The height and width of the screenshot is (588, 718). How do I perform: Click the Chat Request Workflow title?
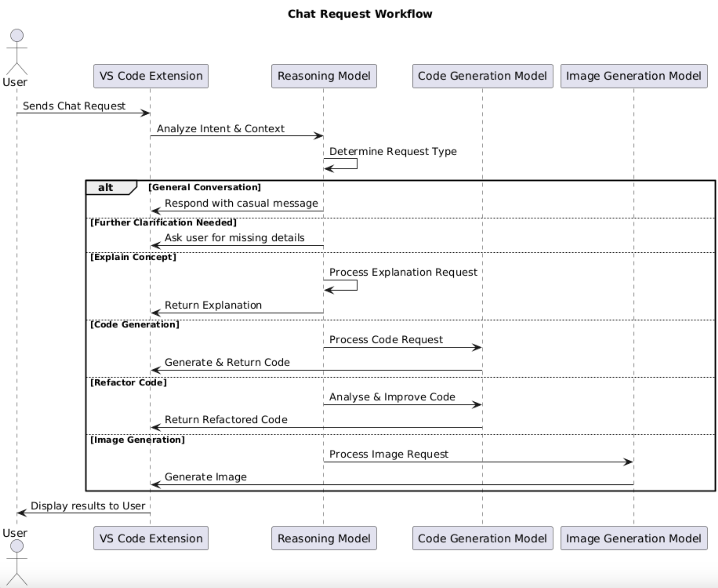tap(360, 14)
